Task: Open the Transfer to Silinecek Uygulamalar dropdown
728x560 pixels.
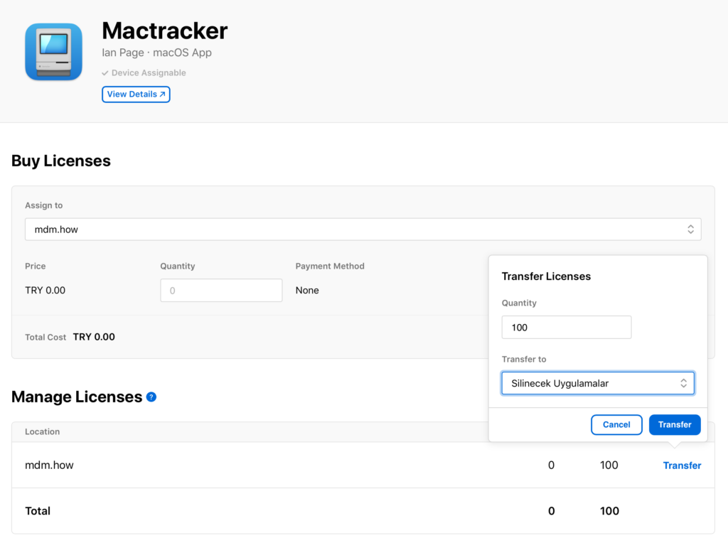Action: pyautogui.click(x=598, y=383)
